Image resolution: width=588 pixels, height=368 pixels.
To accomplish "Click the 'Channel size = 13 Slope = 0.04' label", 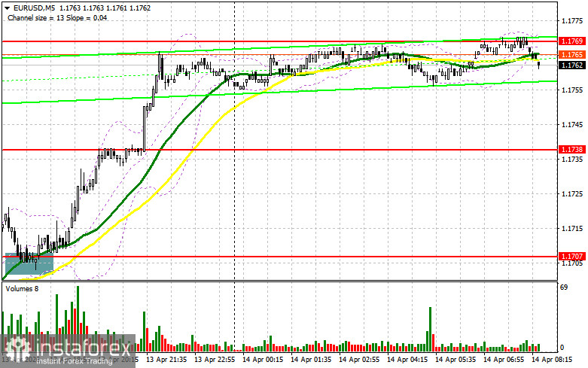I will pyautogui.click(x=57, y=17).
